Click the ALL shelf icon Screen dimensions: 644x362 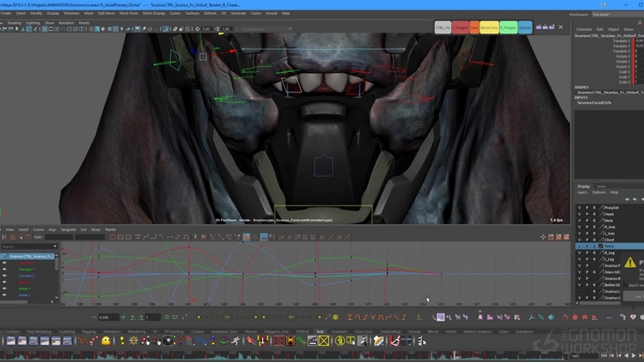tap(421, 341)
